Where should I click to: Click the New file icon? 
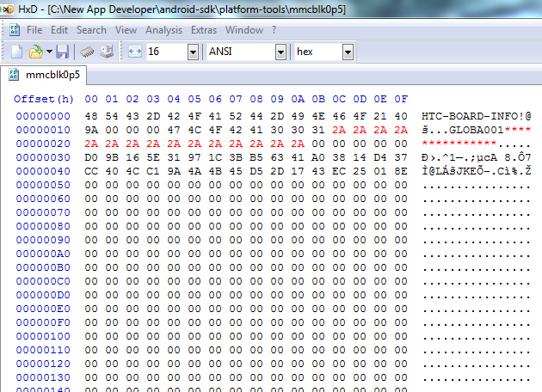pos(16,52)
